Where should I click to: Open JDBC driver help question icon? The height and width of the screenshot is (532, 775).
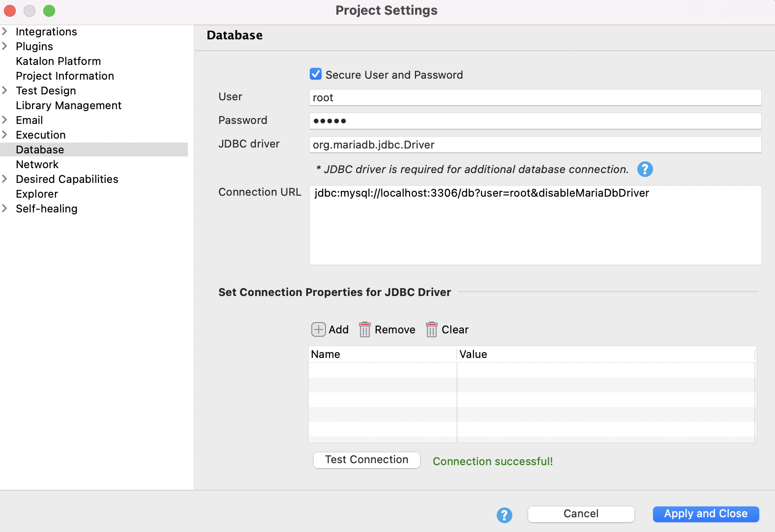(x=645, y=169)
